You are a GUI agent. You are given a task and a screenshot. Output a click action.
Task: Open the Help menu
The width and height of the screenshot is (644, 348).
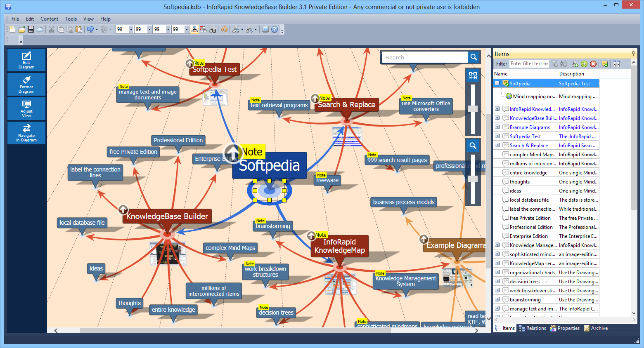(x=105, y=19)
